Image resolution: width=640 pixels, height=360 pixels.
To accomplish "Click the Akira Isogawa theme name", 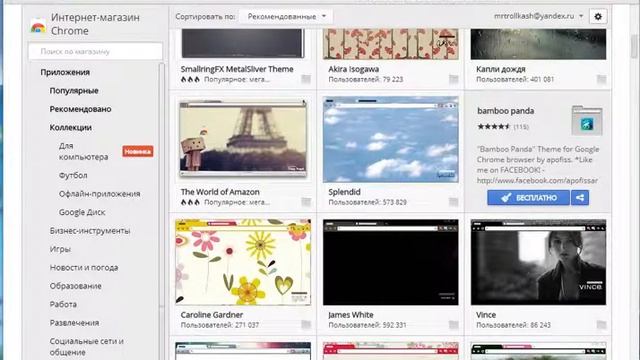I will coord(353,69).
